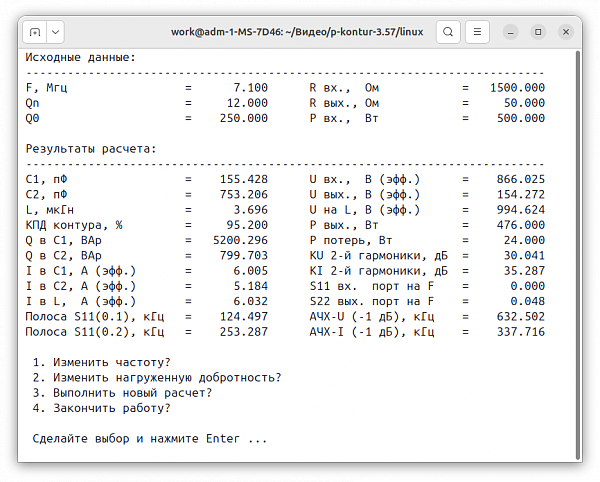Close the terminal window
The image size is (600, 482).
[564, 32]
